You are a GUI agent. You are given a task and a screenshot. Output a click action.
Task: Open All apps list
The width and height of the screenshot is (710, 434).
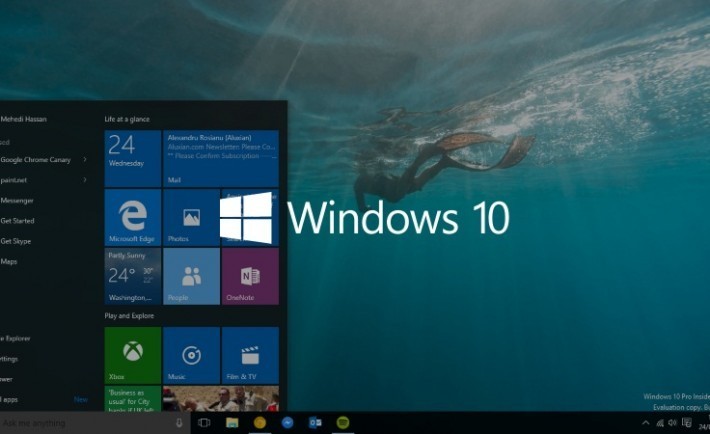pyautogui.click(x=9, y=400)
